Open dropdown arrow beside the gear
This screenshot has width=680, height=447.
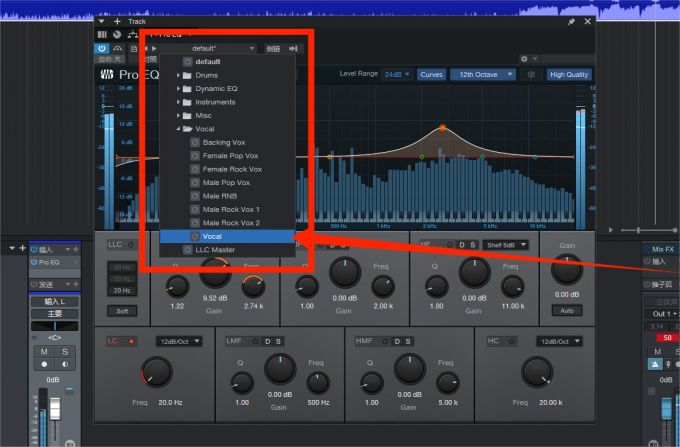click(x=535, y=59)
